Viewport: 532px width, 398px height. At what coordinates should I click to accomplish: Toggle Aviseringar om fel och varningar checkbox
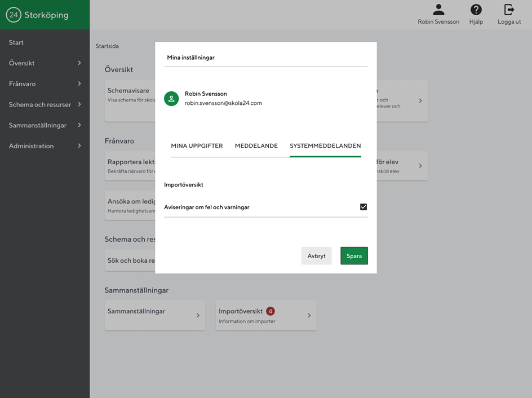(363, 207)
